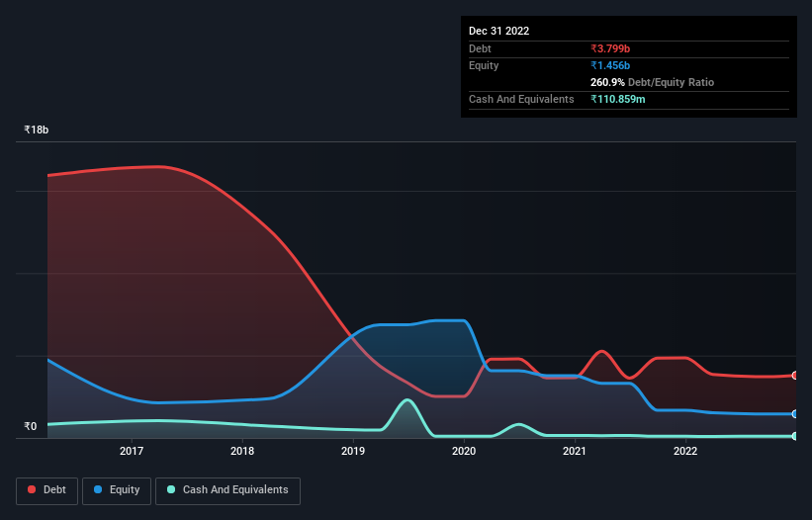Toggle Cash And Equivalents legend button
812x520 pixels.
227,490
